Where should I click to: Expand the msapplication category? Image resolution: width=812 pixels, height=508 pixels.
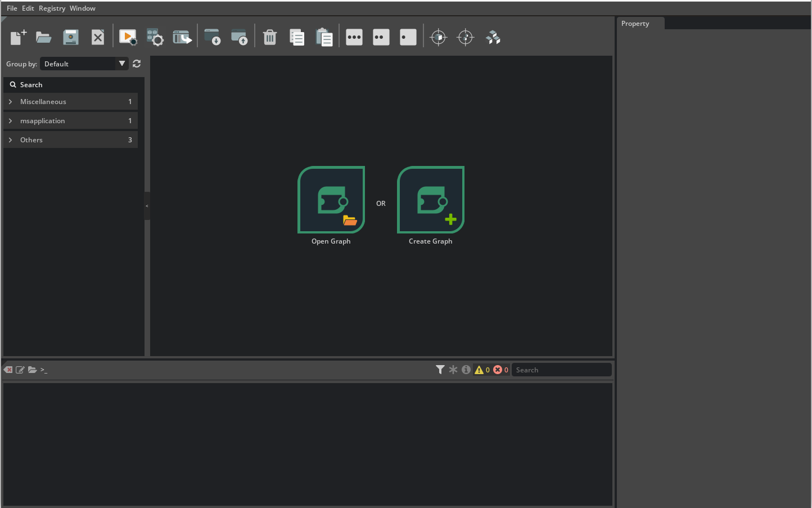pos(70,121)
